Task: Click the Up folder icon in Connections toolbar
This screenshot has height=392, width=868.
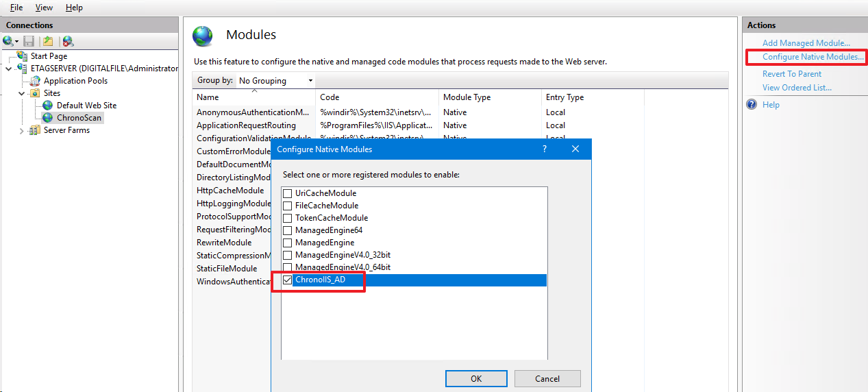Action: pyautogui.click(x=48, y=41)
